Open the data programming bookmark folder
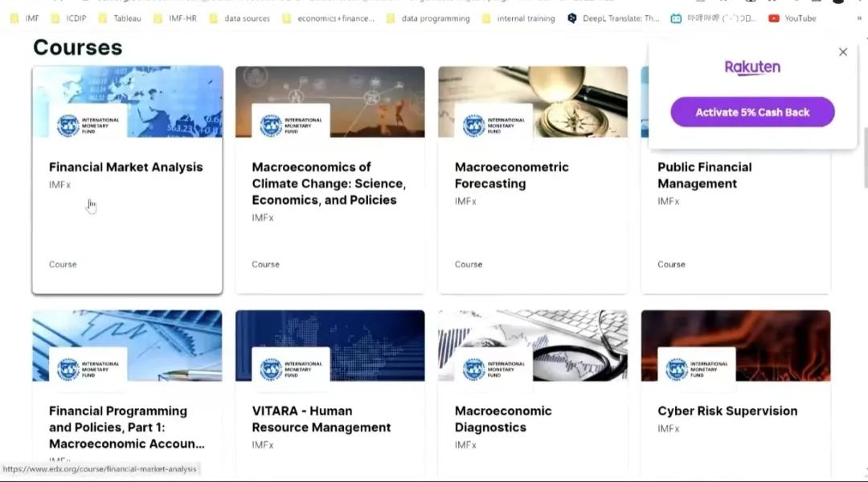 point(428,18)
